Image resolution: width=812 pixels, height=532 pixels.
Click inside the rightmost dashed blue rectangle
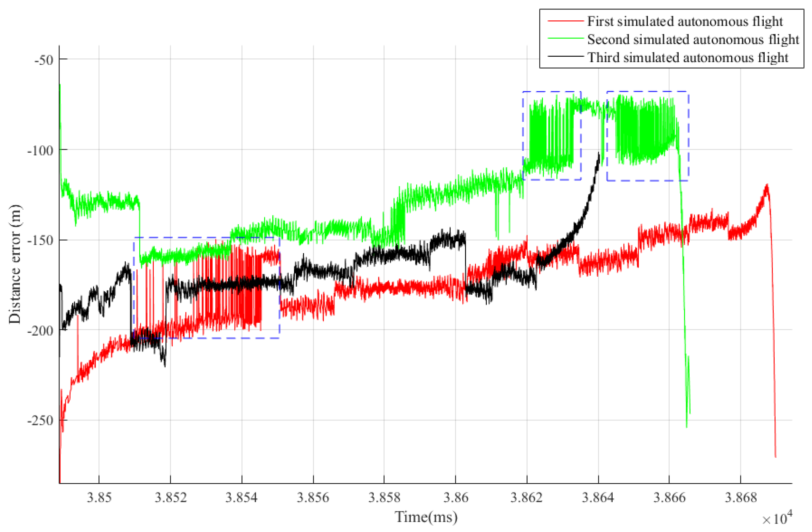tap(647, 136)
